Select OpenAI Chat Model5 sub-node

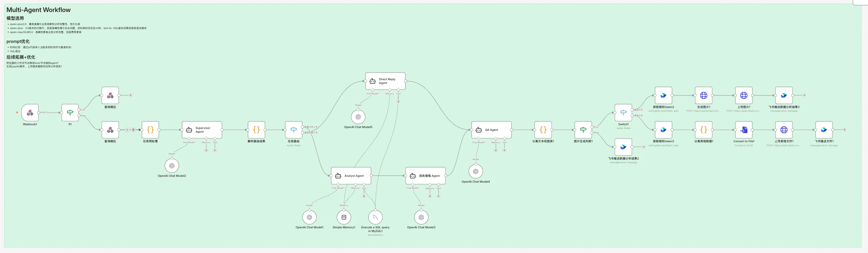358,117
